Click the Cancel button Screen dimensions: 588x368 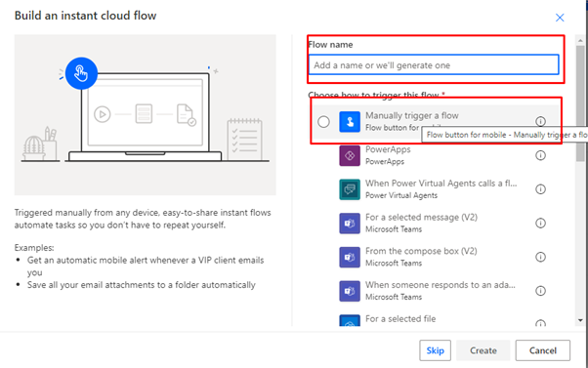coord(543,350)
